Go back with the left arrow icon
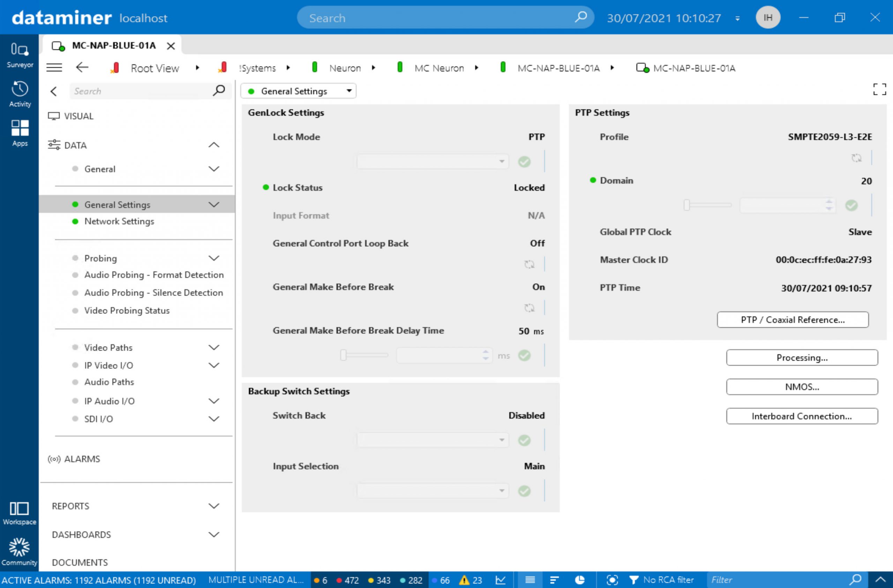This screenshot has width=893, height=588. click(x=82, y=68)
